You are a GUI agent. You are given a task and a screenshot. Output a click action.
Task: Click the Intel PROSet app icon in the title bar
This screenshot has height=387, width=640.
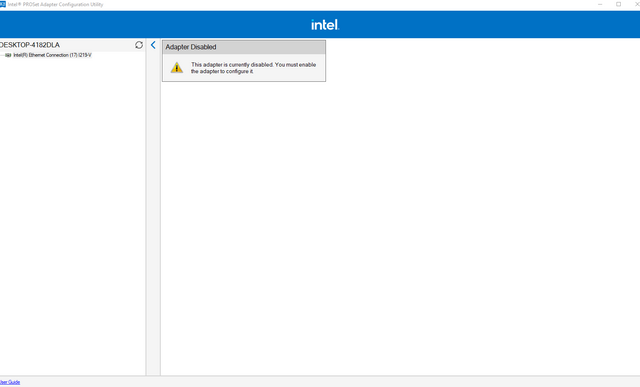point(2,4)
